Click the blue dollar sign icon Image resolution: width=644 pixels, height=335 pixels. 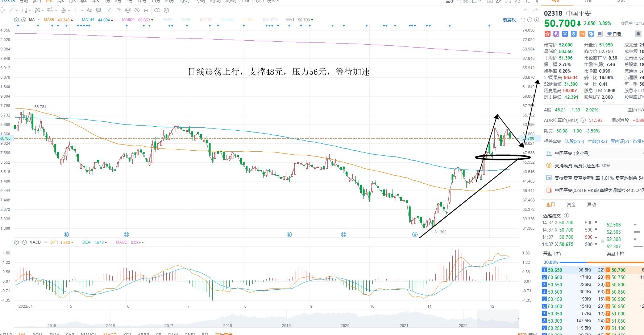574,34
